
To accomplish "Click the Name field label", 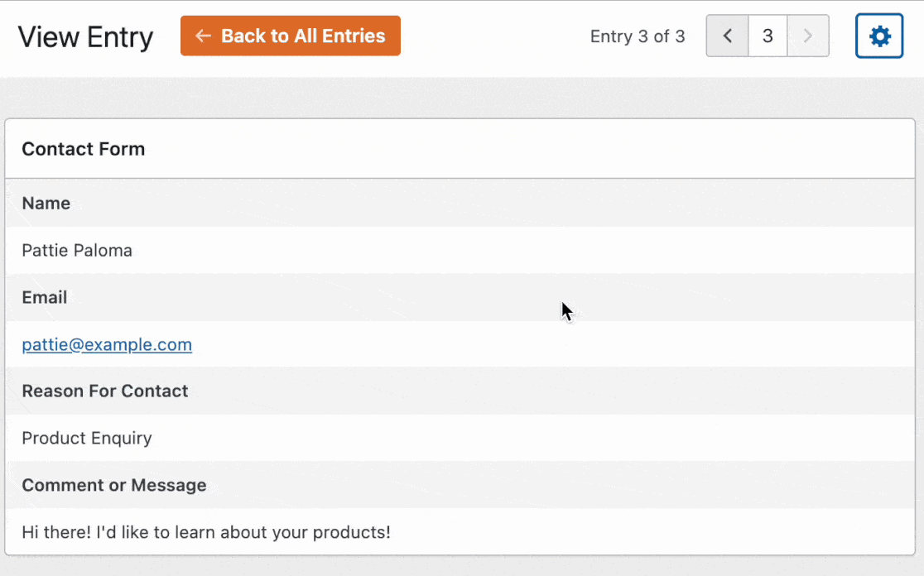I will 46,204.
